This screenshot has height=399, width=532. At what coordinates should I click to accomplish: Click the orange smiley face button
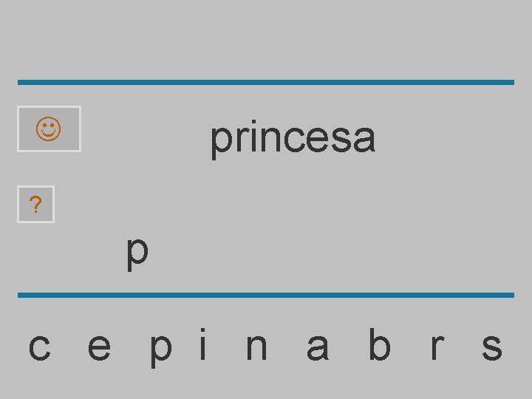point(49,129)
